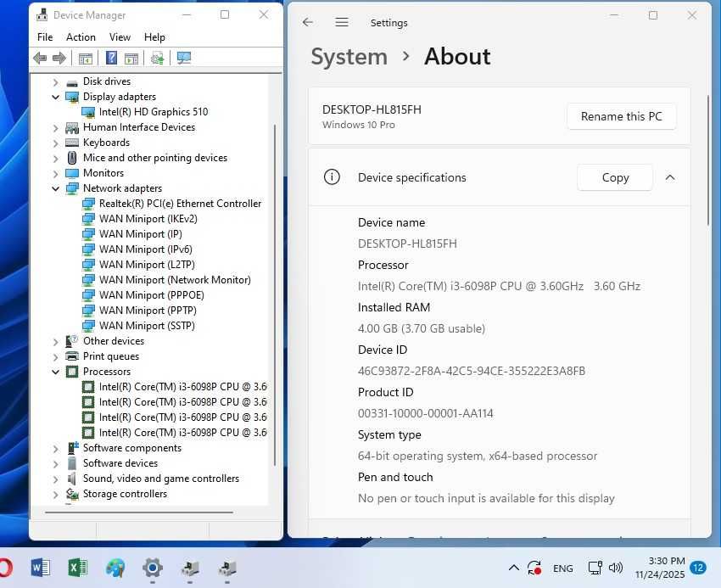Select Intel(R) HD Graphics 510 device
The image size is (721, 588).
tap(154, 112)
